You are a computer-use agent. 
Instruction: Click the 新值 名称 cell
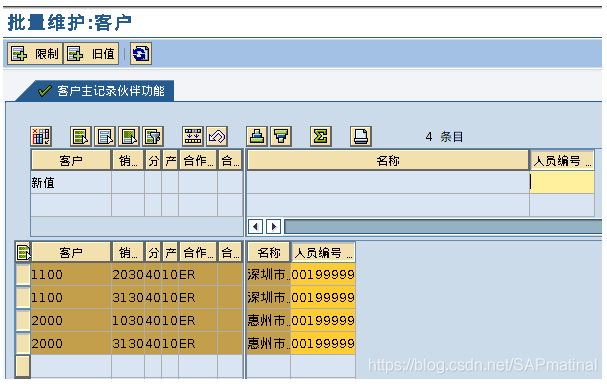pyautogui.click(x=388, y=182)
